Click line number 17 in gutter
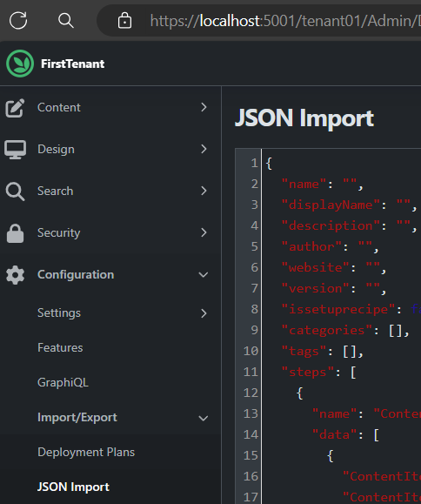The height and width of the screenshot is (504, 421). click(251, 497)
